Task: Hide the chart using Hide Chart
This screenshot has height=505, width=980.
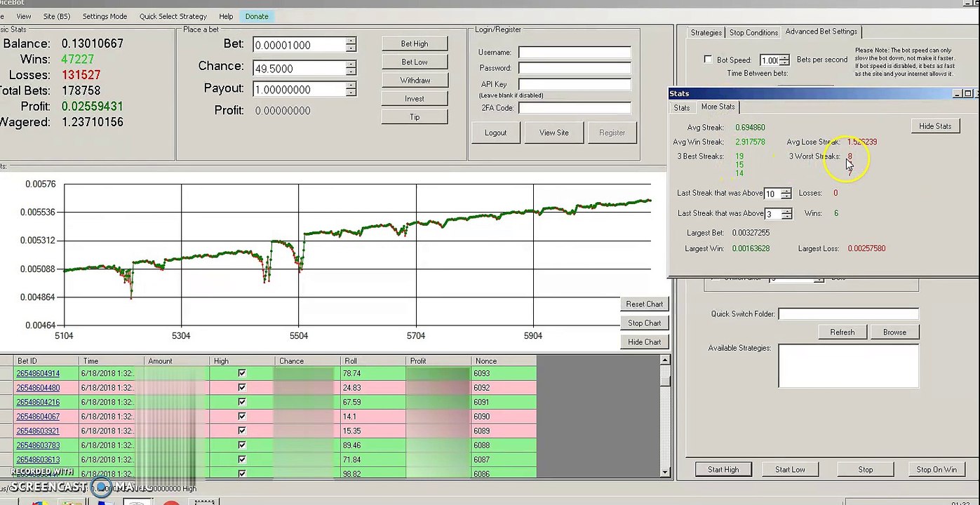Action: pyautogui.click(x=644, y=342)
